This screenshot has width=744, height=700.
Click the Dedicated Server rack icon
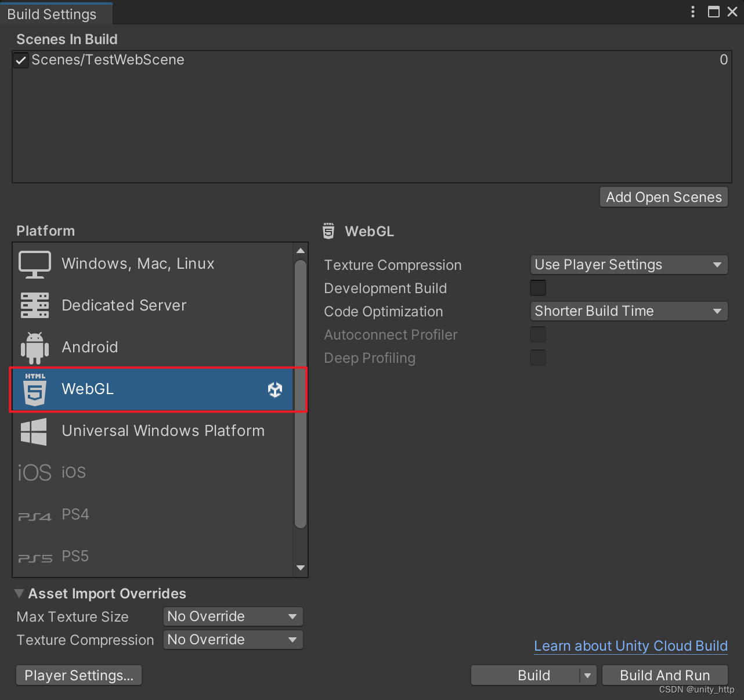[x=35, y=305]
